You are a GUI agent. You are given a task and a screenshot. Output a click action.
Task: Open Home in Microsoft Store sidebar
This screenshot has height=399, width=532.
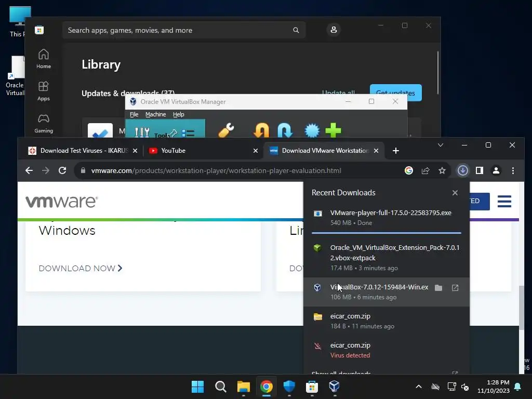[x=44, y=59]
